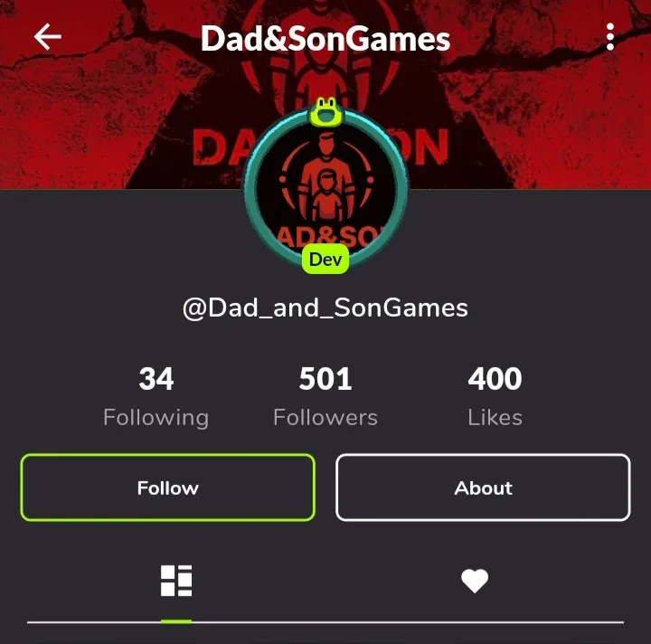Open the Following list label

coord(156,418)
